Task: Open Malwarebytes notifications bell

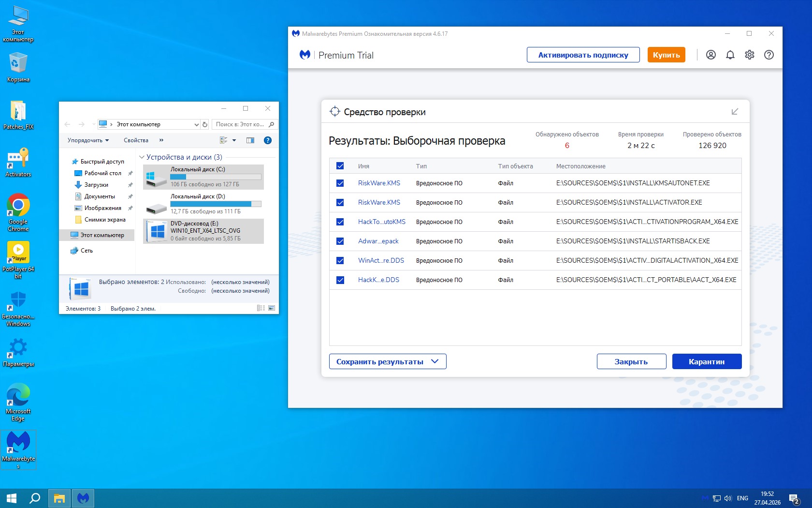Action: coord(730,55)
